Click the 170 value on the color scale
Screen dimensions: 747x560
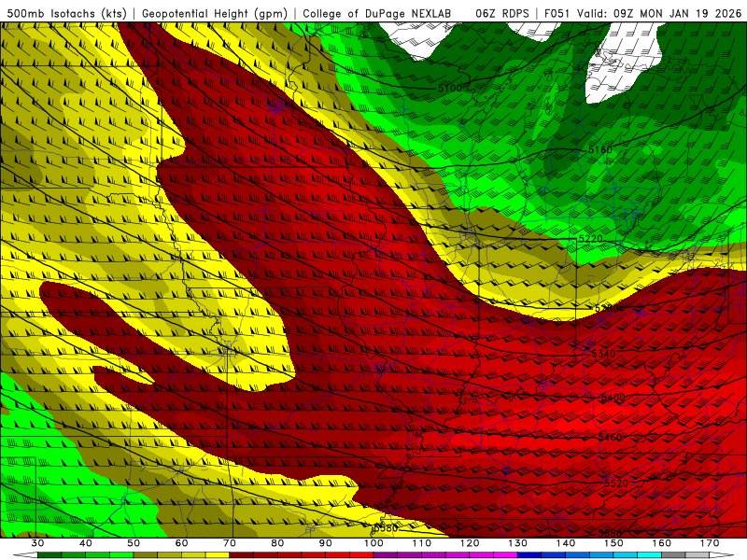tap(710, 543)
